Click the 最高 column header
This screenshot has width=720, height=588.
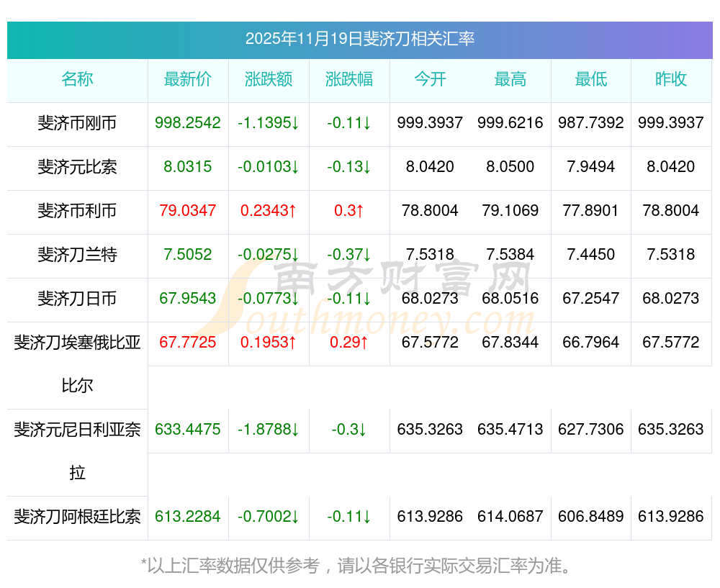(510, 79)
